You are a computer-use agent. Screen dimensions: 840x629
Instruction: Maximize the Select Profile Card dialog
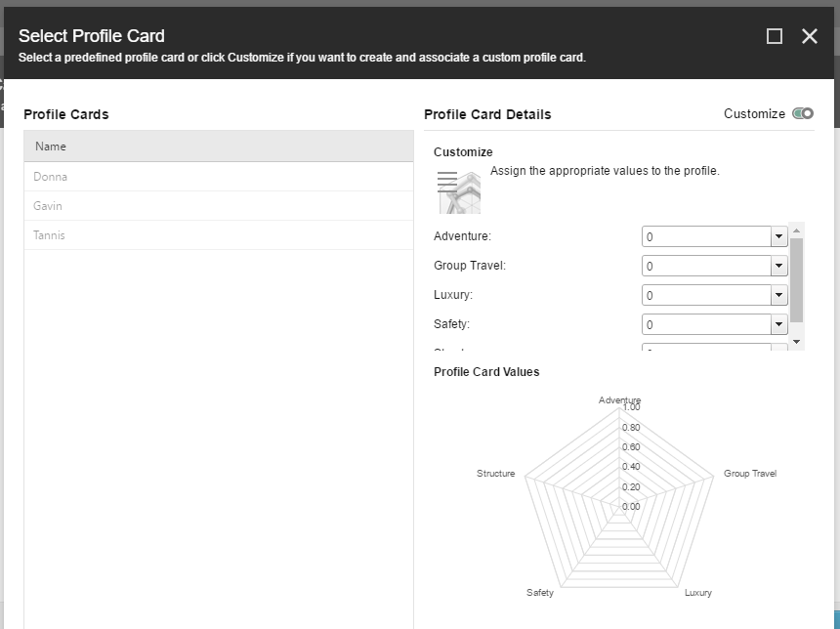click(775, 36)
